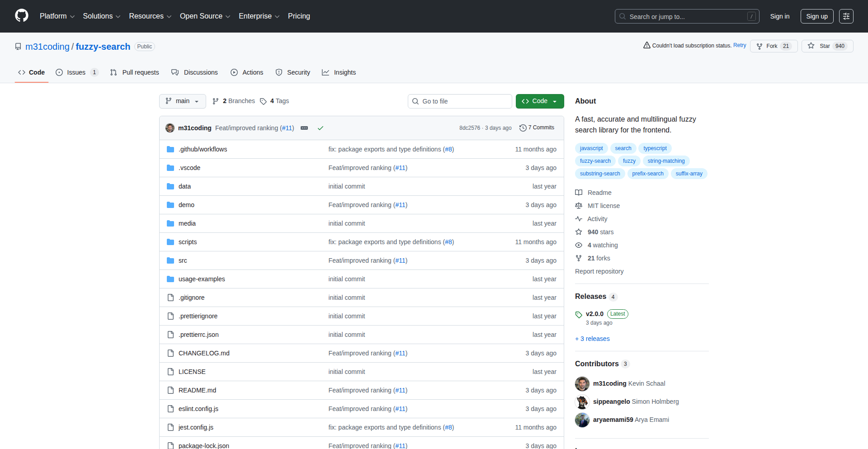
Task: Expand the green Code dropdown
Action: coord(539,101)
